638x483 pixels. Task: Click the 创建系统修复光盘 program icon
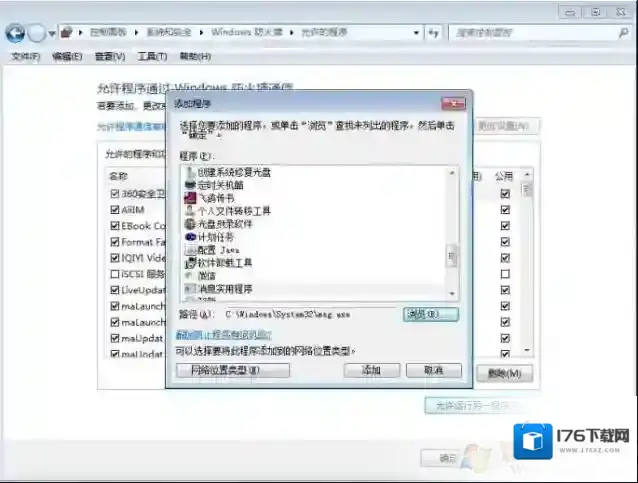[x=190, y=172]
